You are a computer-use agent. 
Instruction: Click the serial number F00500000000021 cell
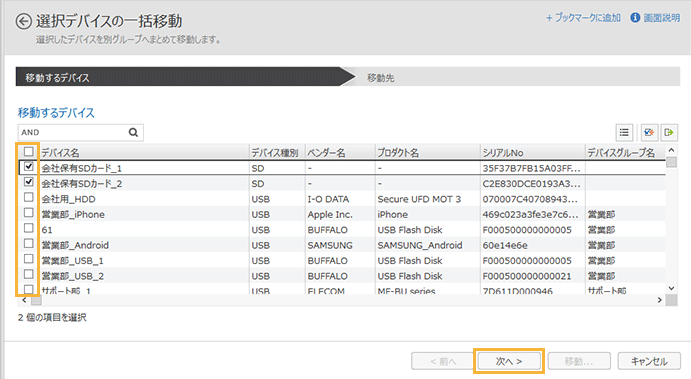point(532,276)
